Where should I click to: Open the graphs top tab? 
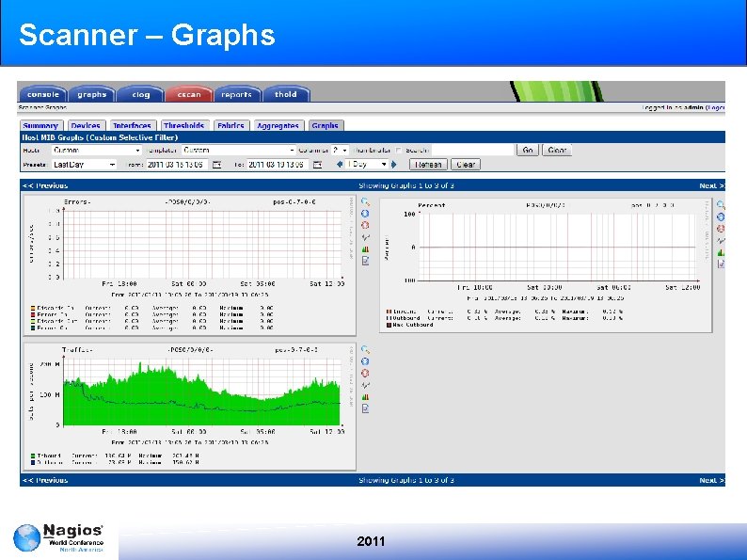(x=92, y=94)
